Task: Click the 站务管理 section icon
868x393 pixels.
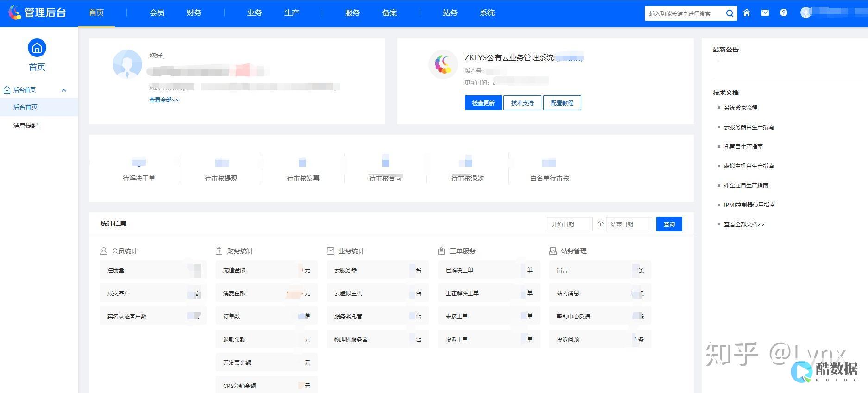Action: click(553, 251)
